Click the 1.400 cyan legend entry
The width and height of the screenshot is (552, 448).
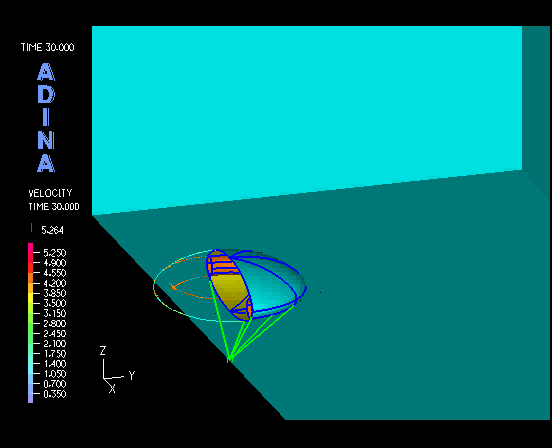tap(55, 364)
